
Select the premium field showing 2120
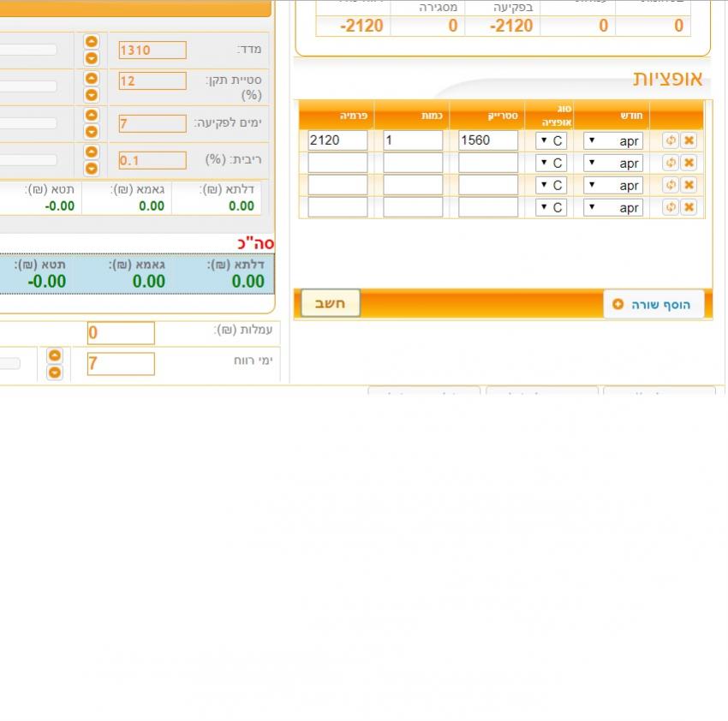coord(337,140)
